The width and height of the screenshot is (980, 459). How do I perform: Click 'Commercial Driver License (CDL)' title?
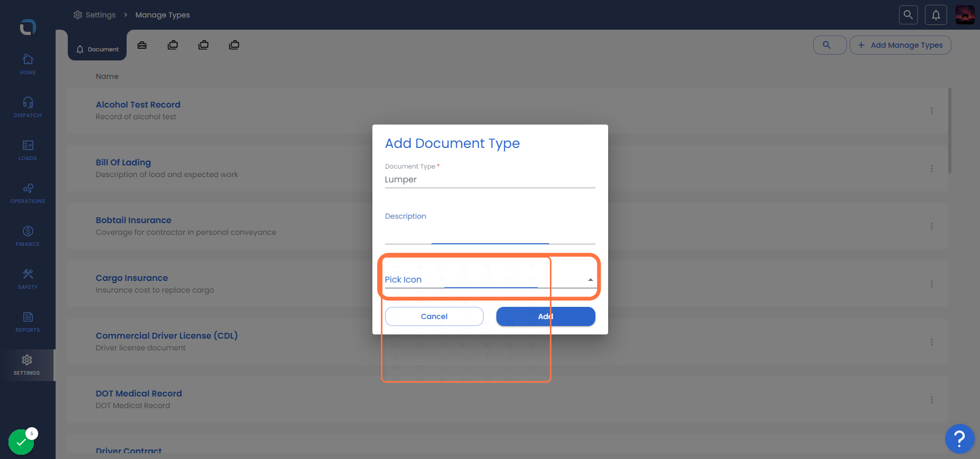point(167,336)
